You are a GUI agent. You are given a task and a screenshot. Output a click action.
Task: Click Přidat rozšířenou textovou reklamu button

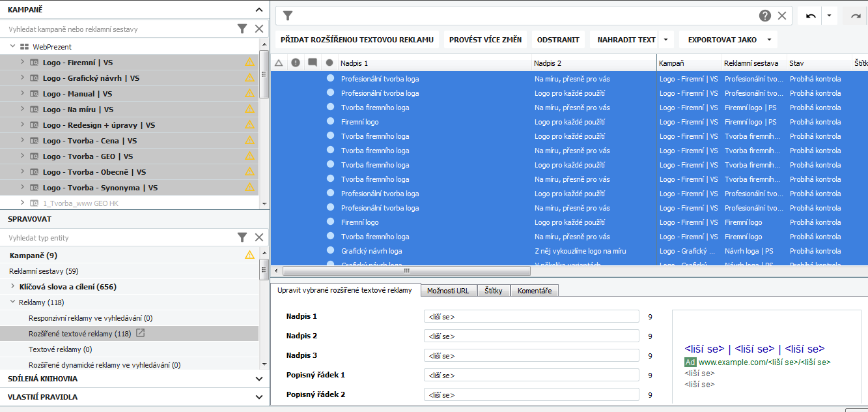357,40
